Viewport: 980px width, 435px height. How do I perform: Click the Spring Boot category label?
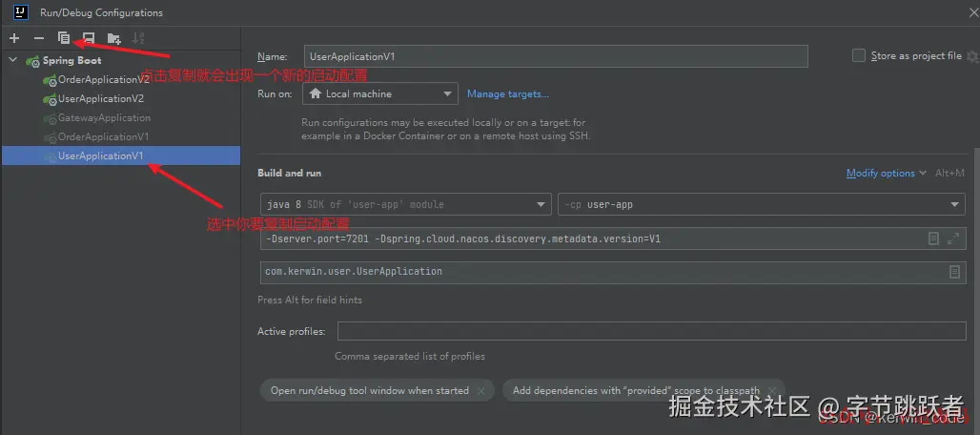(x=71, y=61)
